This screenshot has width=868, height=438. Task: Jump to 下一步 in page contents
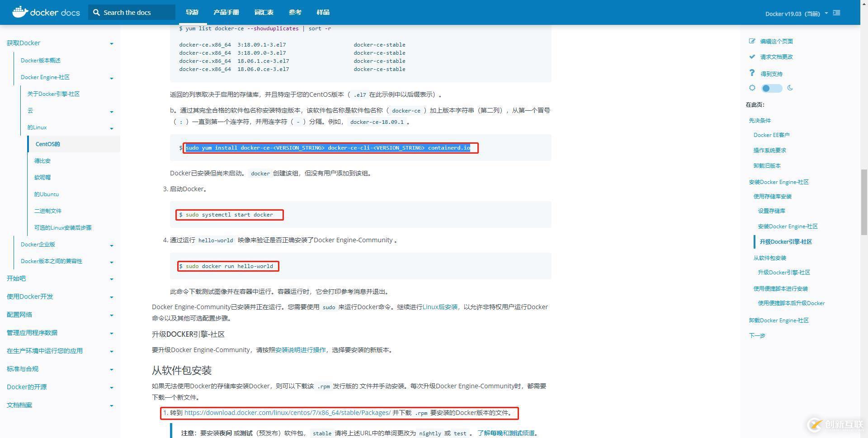tap(757, 336)
